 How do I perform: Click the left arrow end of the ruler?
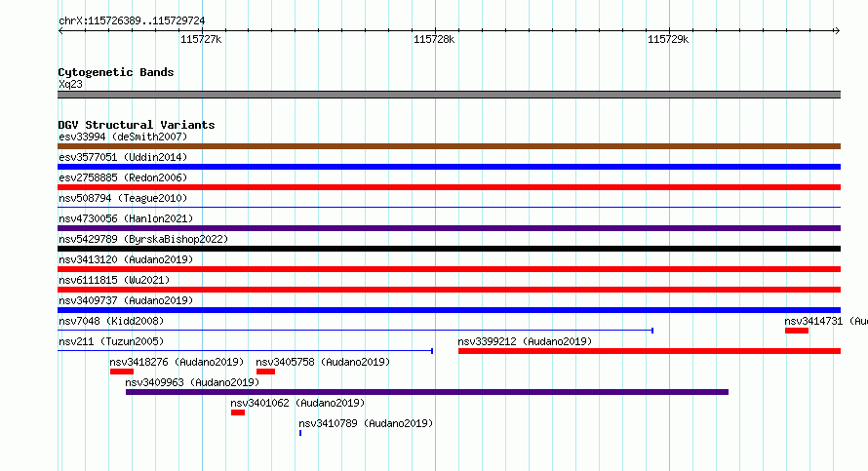click(60, 30)
